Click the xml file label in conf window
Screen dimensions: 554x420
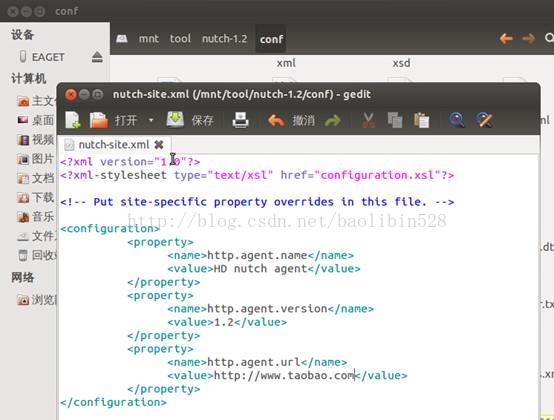(286, 63)
